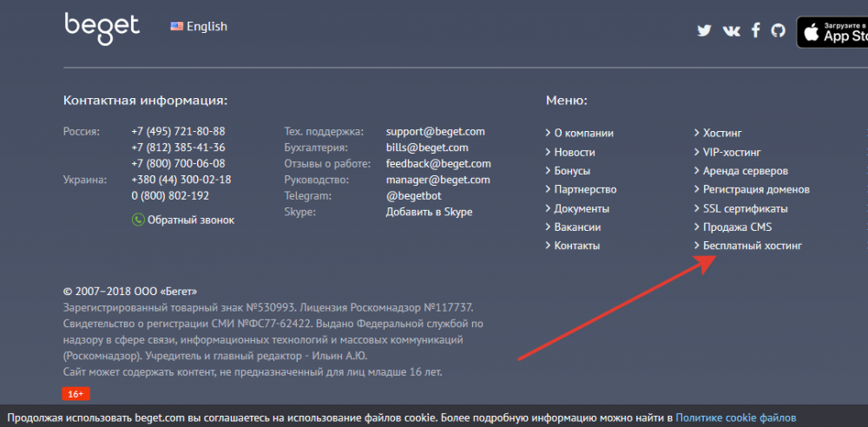Open Новости menu link
This screenshot has height=427, width=868.
point(575,152)
